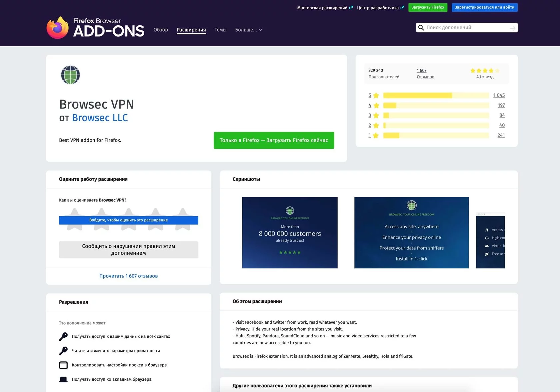Screen dimensions: 560x392
Task: Click the Browsec VPN title
Action: (x=97, y=104)
